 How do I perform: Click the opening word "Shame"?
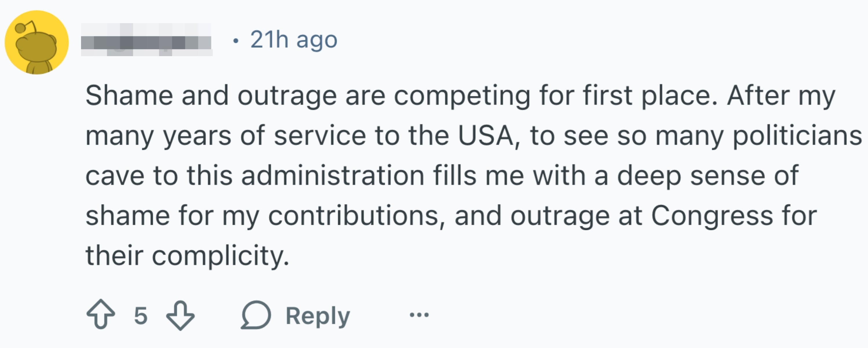click(x=129, y=96)
